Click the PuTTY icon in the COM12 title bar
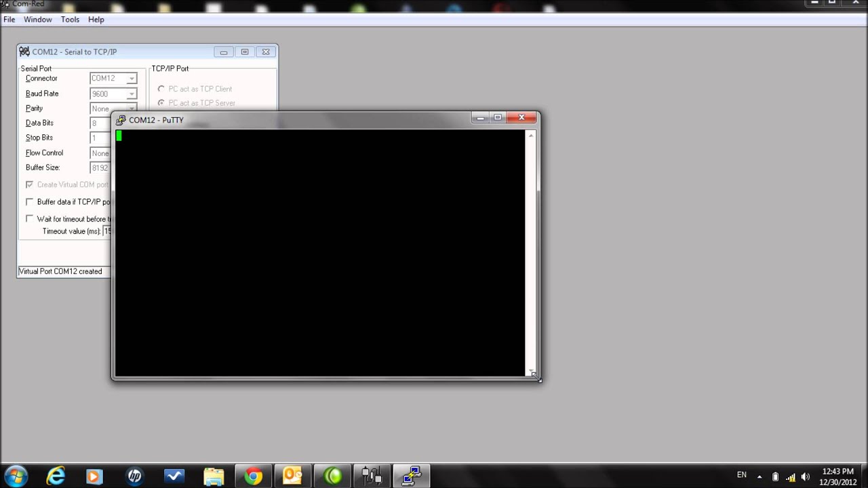Screen dimensions: 868x488 tap(121, 120)
